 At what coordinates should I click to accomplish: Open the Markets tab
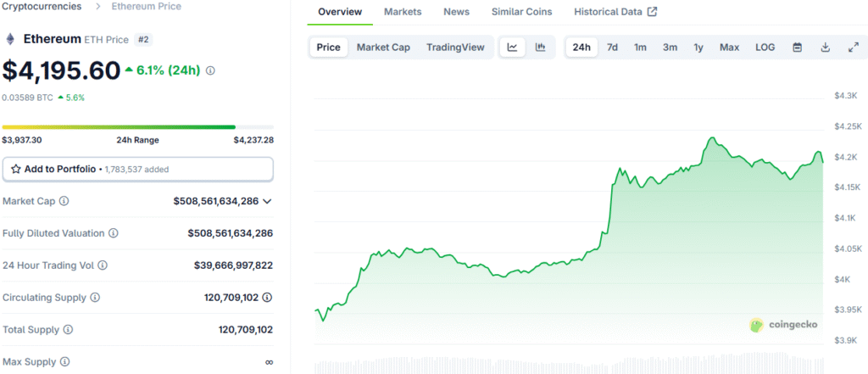[x=403, y=12]
